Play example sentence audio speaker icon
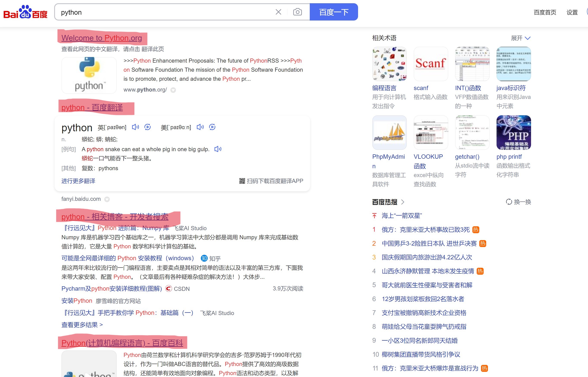The image size is (588, 377). 218,149
